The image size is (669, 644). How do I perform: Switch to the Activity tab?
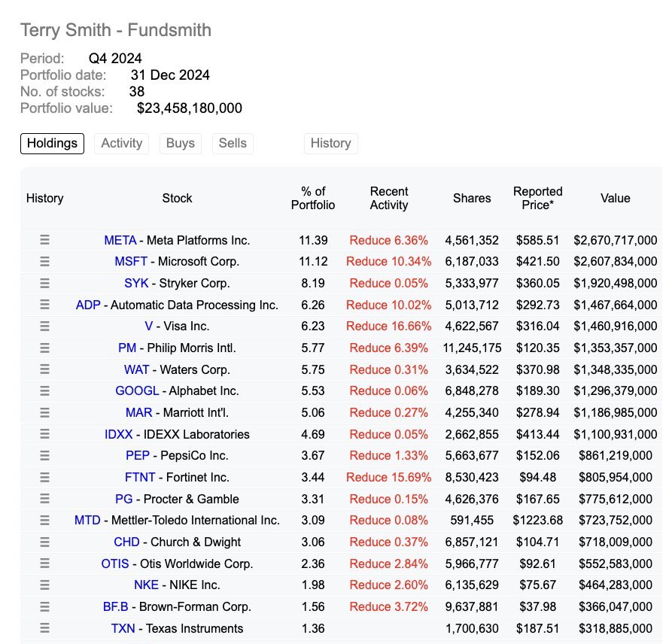click(x=122, y=143)
